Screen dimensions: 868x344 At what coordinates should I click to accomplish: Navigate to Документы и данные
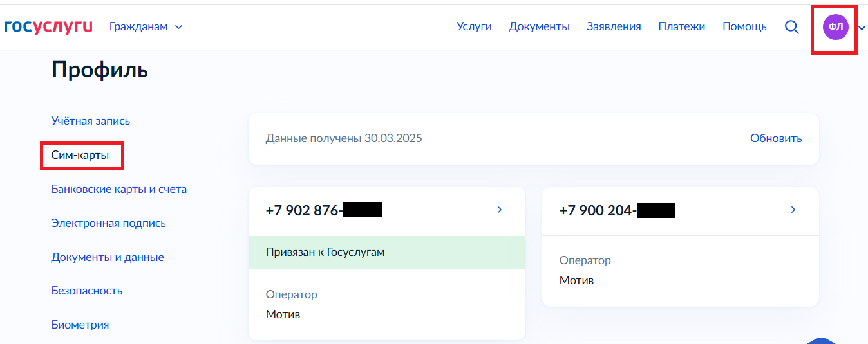pyautogui.click(x=108, y=257)
